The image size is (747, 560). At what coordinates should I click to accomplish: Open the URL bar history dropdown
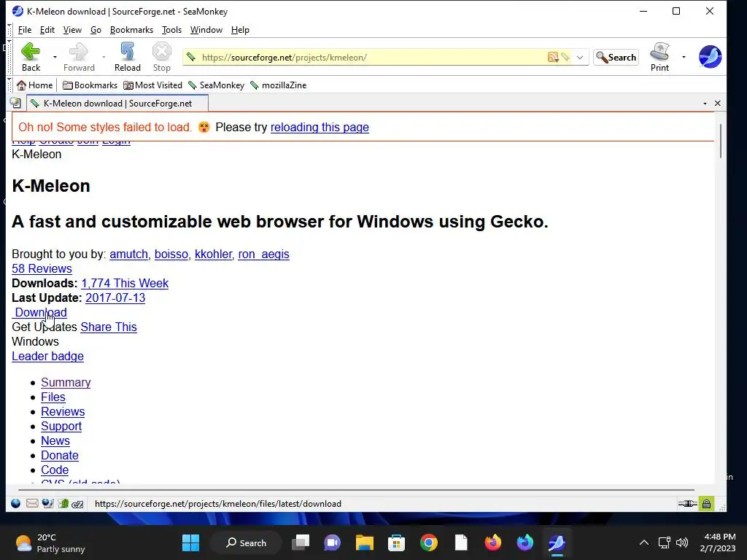coord(580,57)
